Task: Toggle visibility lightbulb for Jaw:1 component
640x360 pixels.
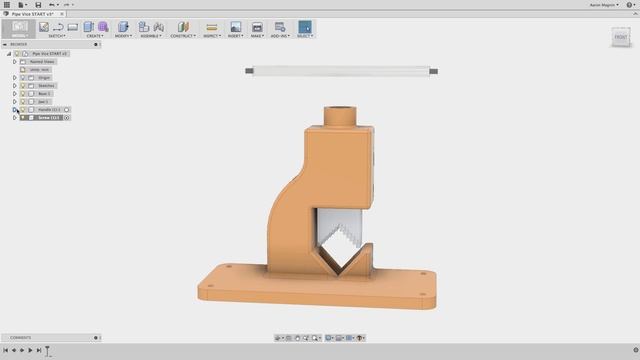Action: [23, 102]
